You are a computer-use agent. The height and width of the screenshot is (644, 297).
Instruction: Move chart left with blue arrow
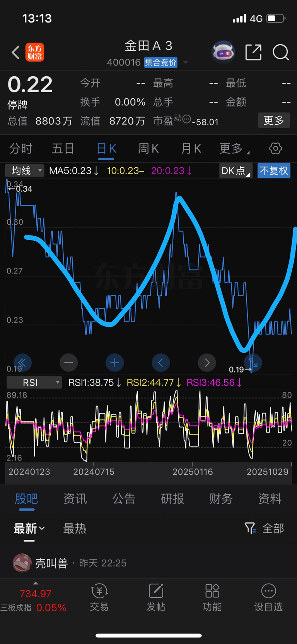[x=160, y=363]
